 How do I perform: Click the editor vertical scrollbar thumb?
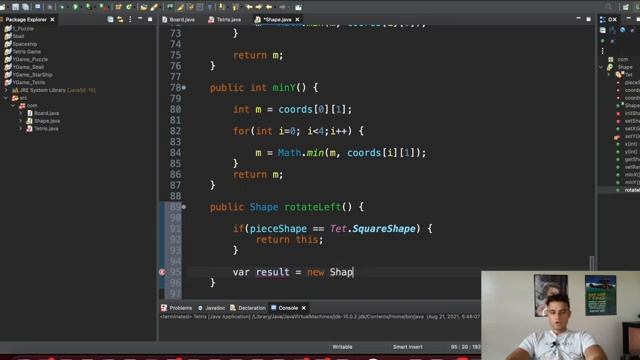[x=592, y=263]
